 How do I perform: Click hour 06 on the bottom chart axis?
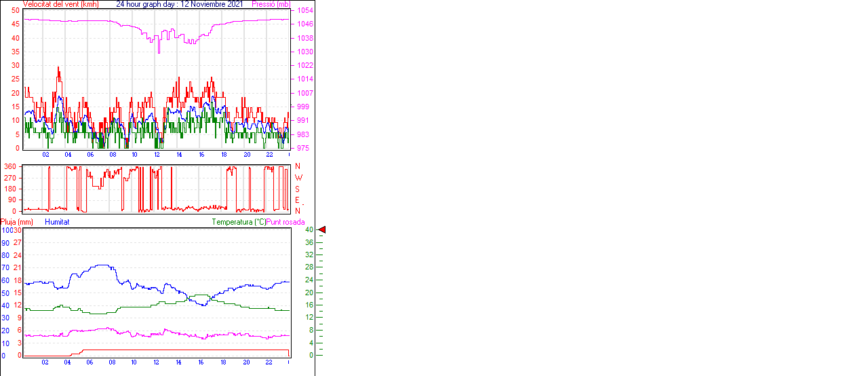coord(90,362)
